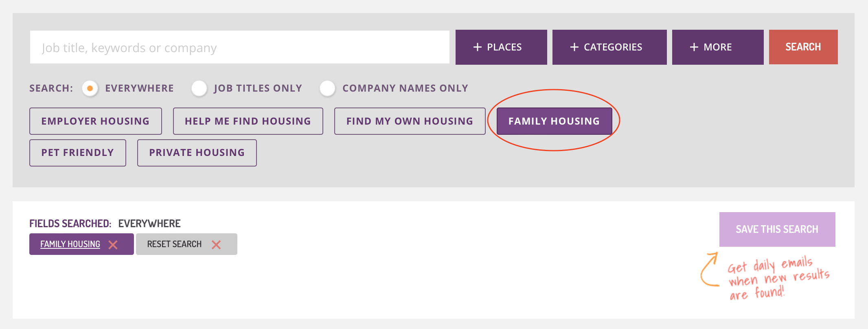Image resolution: width=868 pixels, height=329 pixels.
Task: Select the Job Titles Only radio button
Action: click(x=199, y=88)
